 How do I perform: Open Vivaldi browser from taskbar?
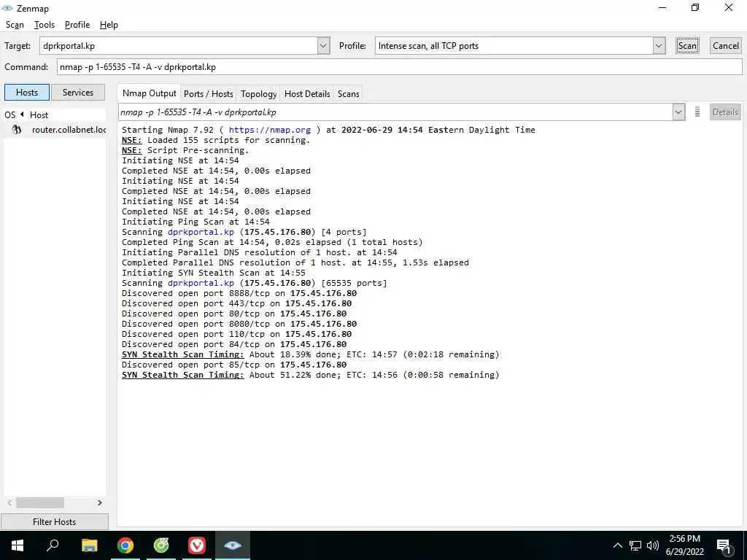(x=197, y=545)
